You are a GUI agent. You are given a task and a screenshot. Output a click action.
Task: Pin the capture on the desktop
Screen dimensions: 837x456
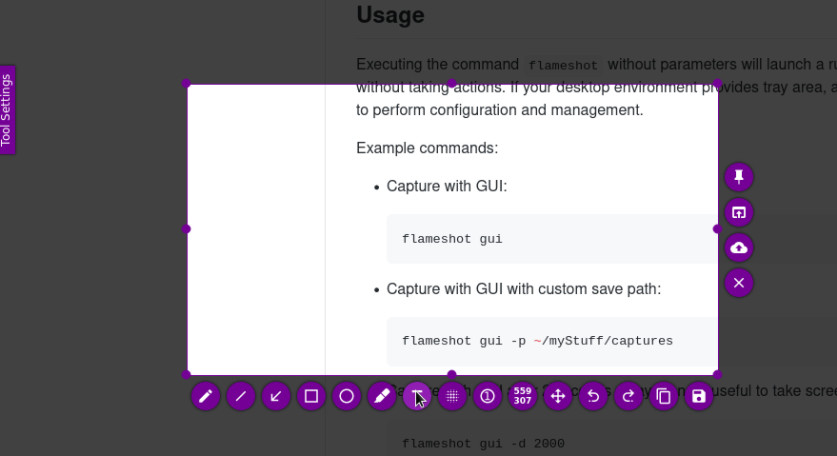click(x=739, y=177)
